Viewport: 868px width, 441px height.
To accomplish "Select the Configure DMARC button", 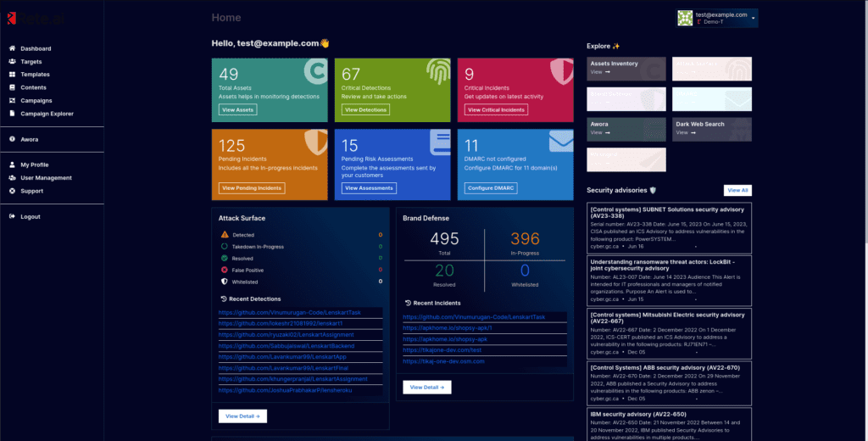I will click(x=491, y=187).
